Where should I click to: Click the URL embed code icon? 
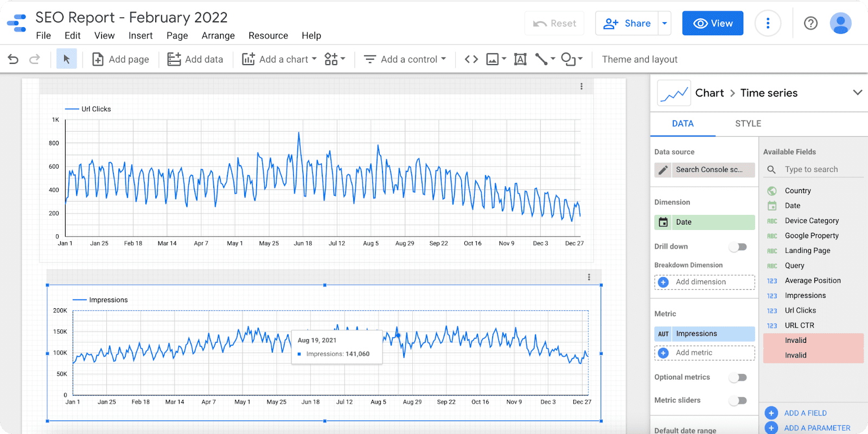[x=471, y=59]
